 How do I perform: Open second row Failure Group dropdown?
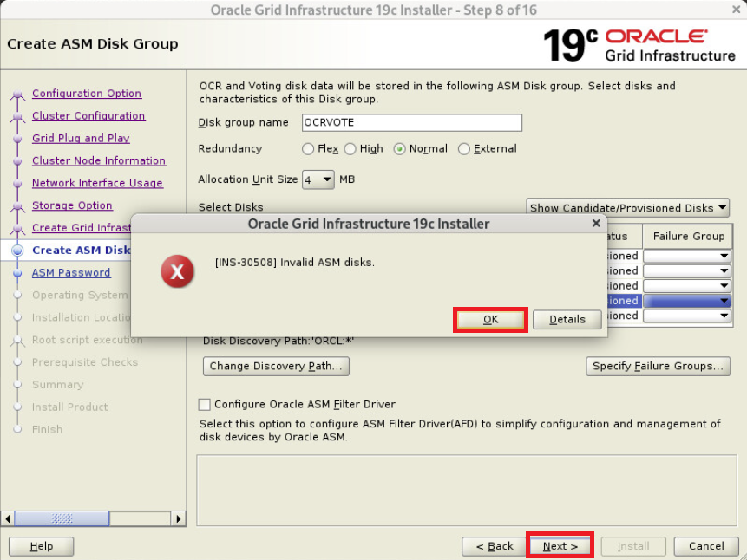click(687, 271)
